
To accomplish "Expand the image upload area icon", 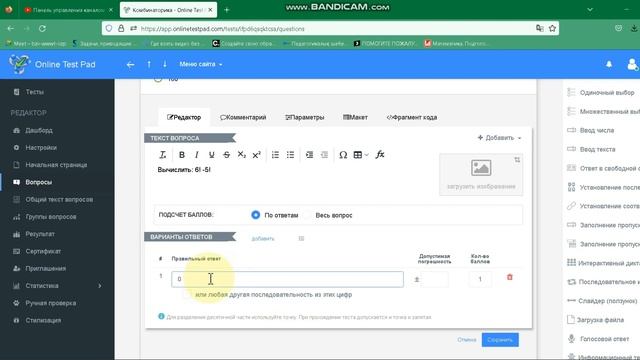I will click(517, 160).
